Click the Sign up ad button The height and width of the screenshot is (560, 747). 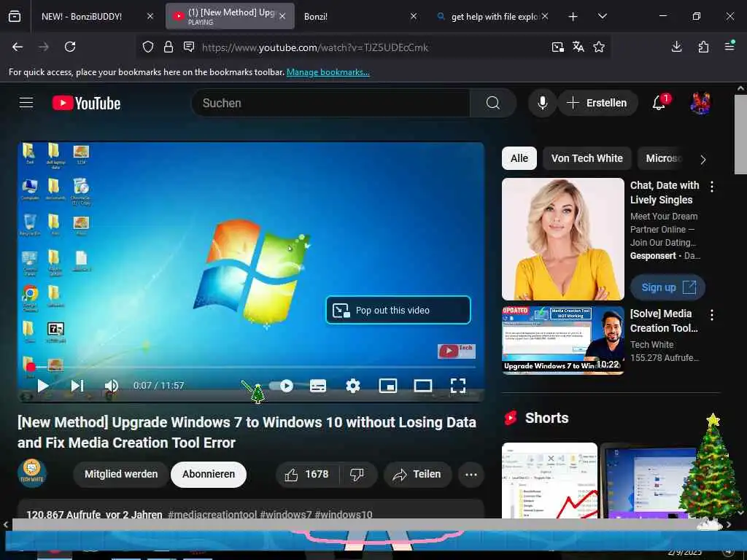tap(668, 287)
